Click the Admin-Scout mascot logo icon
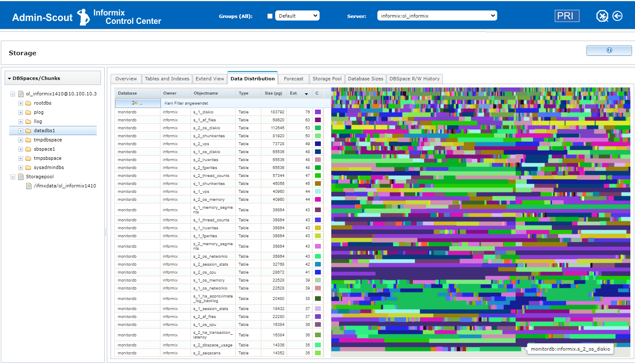The height and width of the screenshot is (364, 635). 84,17
